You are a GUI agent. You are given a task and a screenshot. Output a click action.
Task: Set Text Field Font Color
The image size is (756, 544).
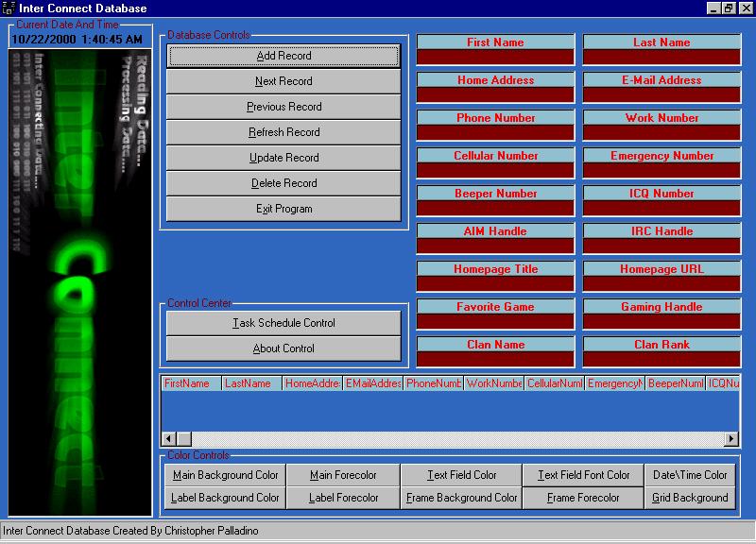[583, 475]
